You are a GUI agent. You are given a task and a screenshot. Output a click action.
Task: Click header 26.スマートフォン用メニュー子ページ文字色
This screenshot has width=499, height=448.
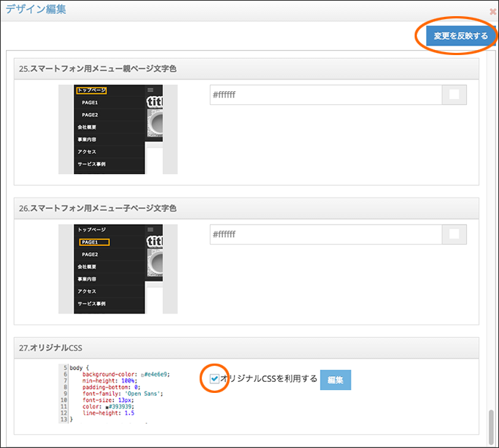[247, 209]
